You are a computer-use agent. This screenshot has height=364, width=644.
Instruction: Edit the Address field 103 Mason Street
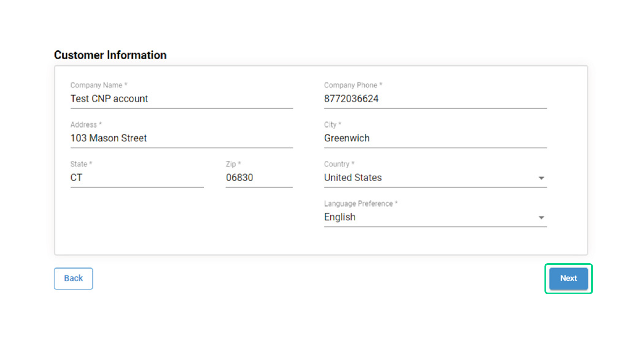[x=109, y=138]
